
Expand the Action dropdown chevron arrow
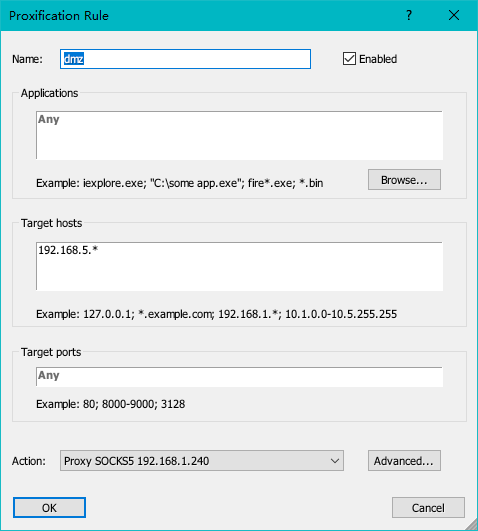(x=335, y=461)
